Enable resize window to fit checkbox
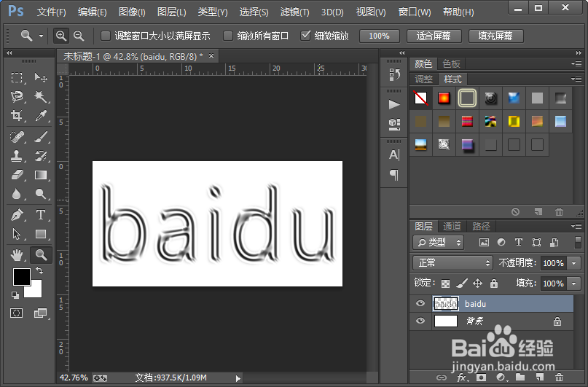The height and width of the screenshot is (387, 588). (106, 36)
